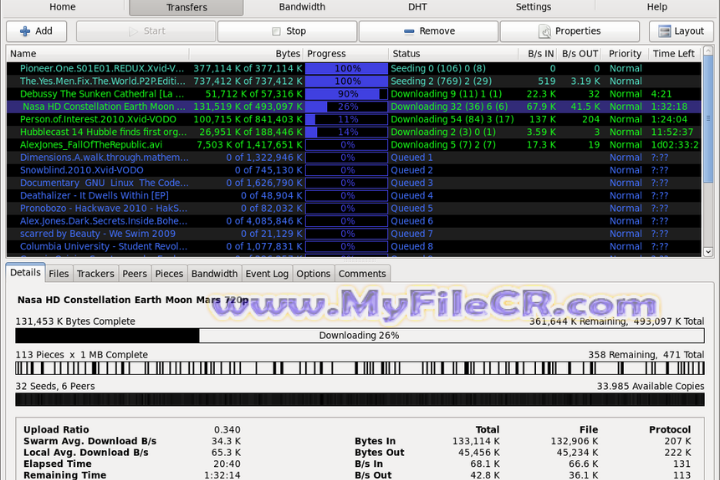Switch to the Bandwidth main tab

(x=302, y=7)
